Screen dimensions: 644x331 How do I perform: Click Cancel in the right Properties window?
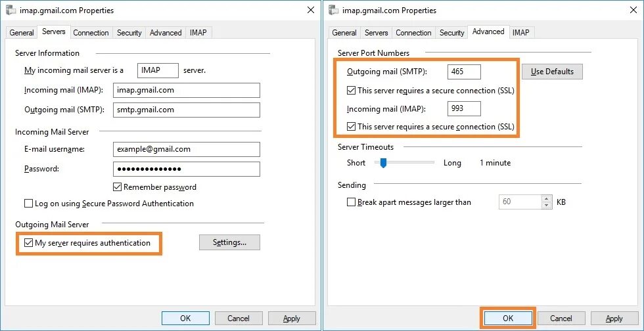pos(561,319)
